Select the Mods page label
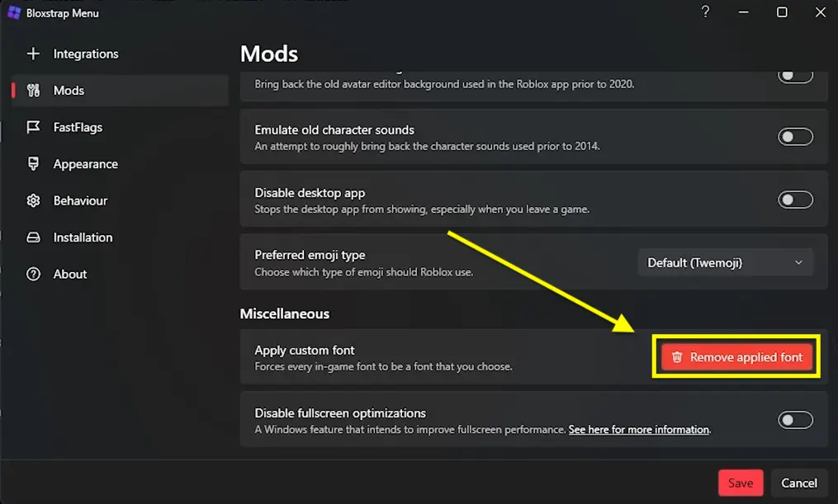 [x=69, y=91]
